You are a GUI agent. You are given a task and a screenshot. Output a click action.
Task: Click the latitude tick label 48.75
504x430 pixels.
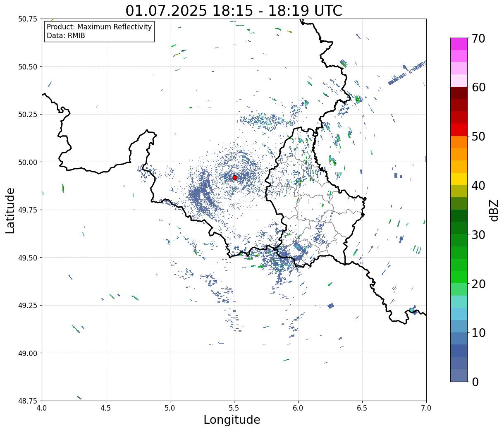[x=27, y=401]
